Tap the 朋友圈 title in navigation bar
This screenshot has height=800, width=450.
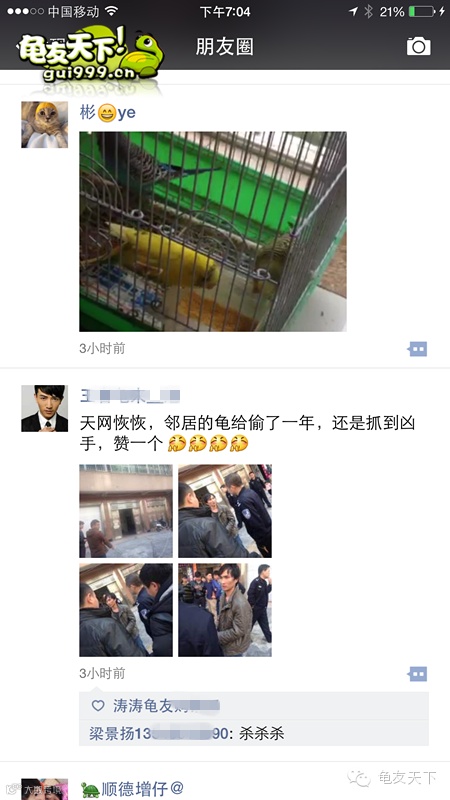point(224,47)
